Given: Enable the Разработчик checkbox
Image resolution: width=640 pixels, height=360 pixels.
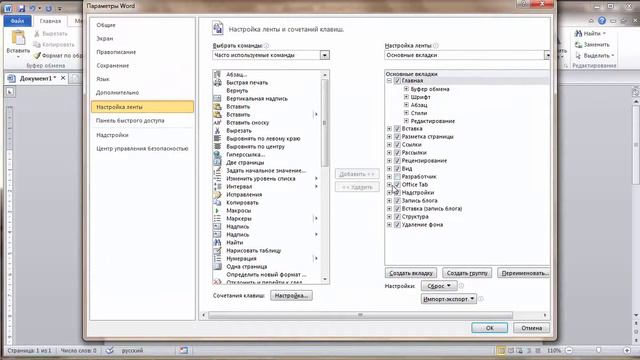Looking at the screenshot, I should pyautogui.click(x=397, y=177).
